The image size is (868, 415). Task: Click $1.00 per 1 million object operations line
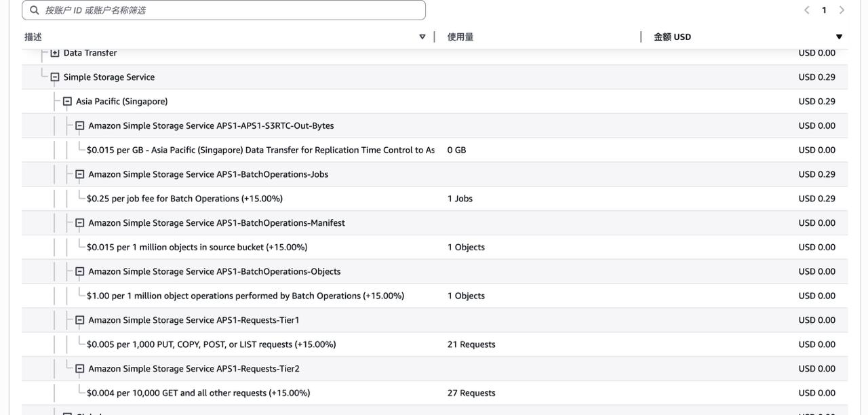(x=245, y=296)
